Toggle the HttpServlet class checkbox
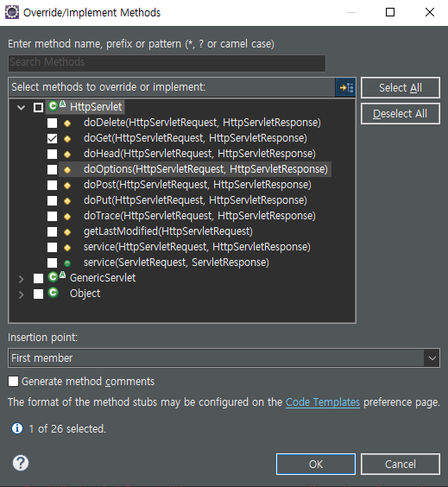 (x=39, y=107)
